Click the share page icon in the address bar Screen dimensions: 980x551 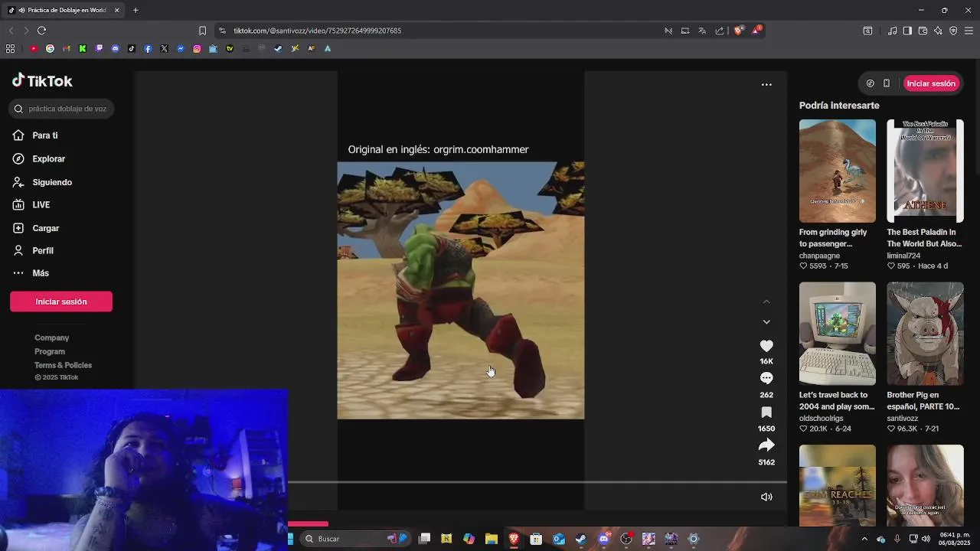tap(720, 31)
